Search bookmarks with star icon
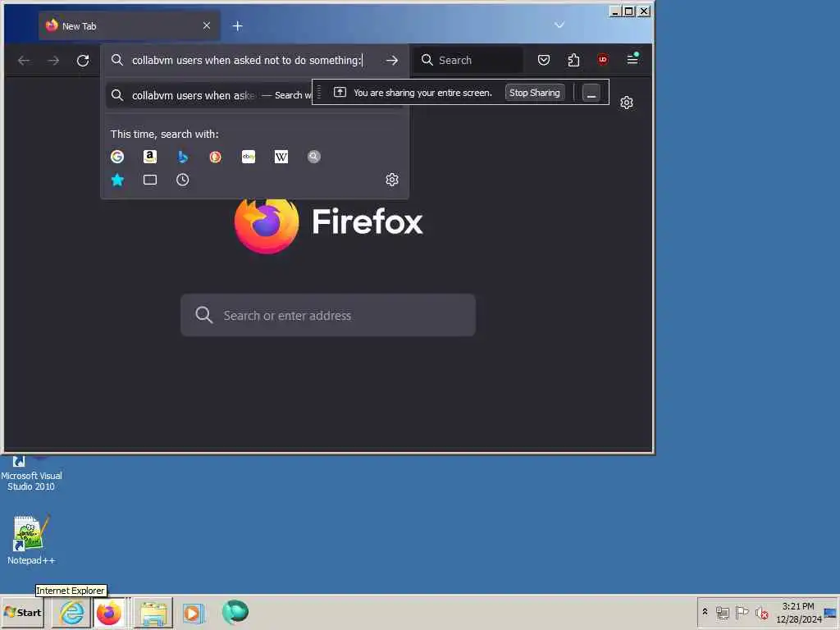The width and height of the screenshot is (840, 630). (x=117, y=180)
